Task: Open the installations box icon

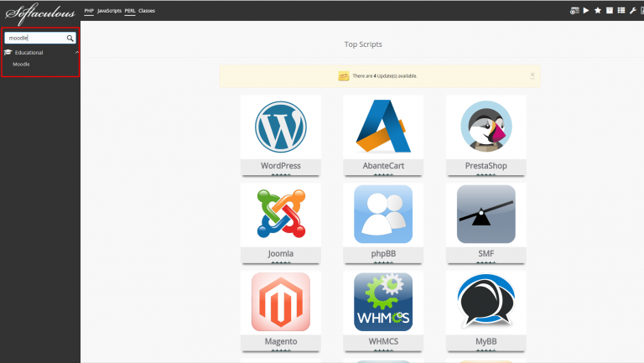Action: [x=610, y=10]
